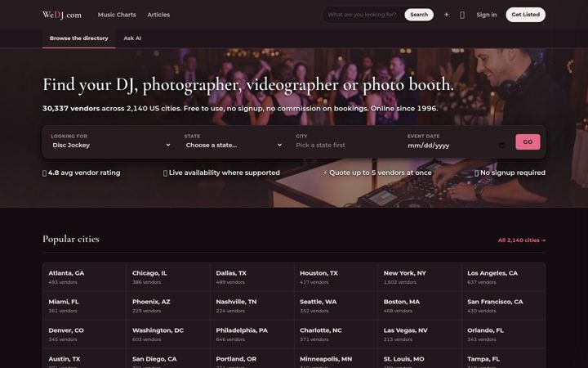
Task: Open the Articles page
Action: click(158, 15)
